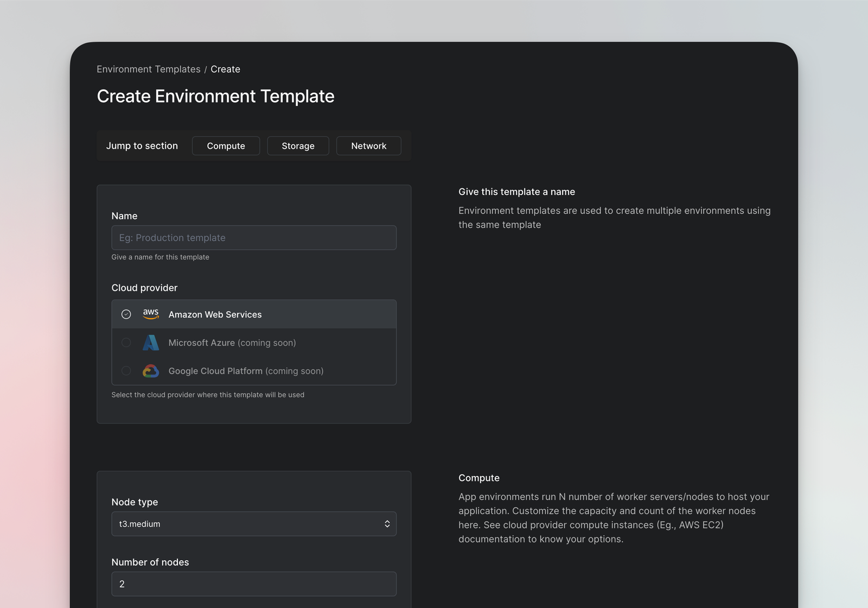Click the Microsoft Azure (coming soon) label
This screenshot has width=868, height=608.
coord(232,343)
